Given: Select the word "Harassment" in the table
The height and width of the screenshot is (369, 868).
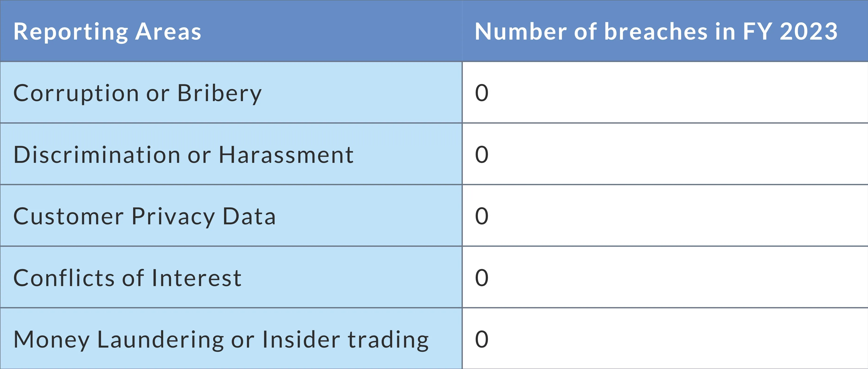Looking at the screenshot, I should tap(286, 155).
